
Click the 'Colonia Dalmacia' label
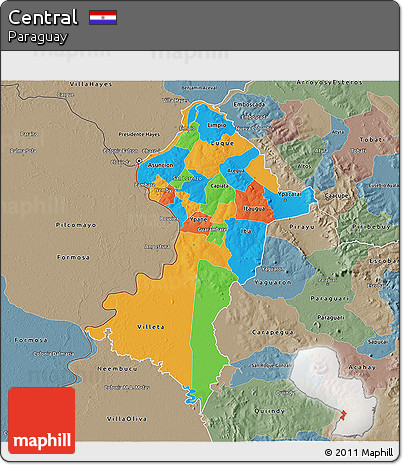[x=53, y=354]
